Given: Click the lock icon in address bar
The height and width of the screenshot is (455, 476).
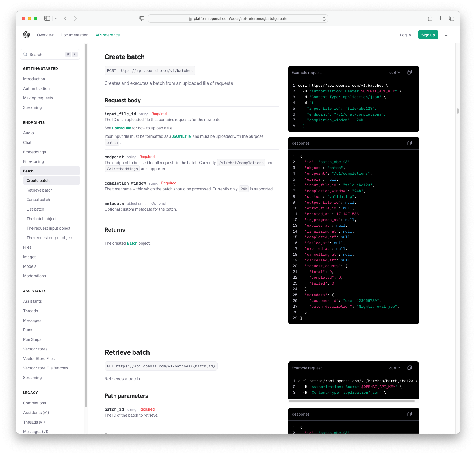Looking at the screenshot, I should [x=190, y=19].
